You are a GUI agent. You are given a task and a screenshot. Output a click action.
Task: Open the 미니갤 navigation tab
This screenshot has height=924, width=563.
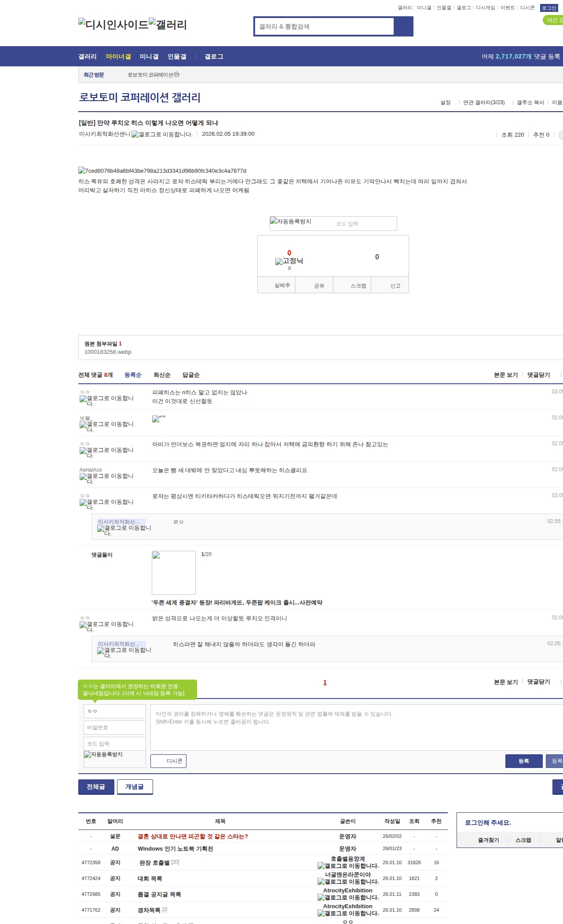149,57
